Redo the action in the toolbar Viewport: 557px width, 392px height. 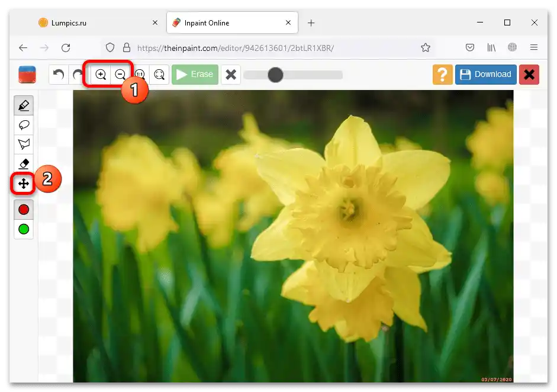77,75
